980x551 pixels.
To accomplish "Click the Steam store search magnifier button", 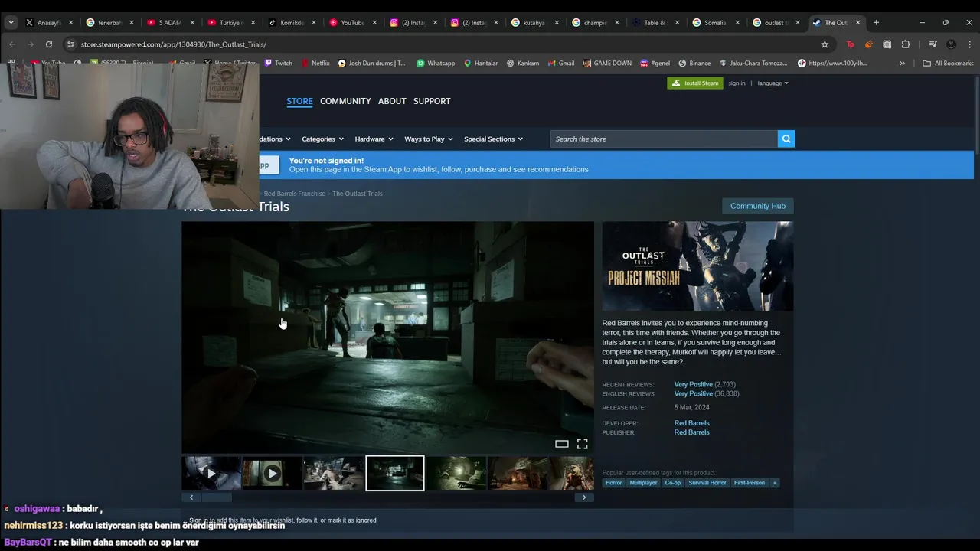I will click(x=786, y=139).
